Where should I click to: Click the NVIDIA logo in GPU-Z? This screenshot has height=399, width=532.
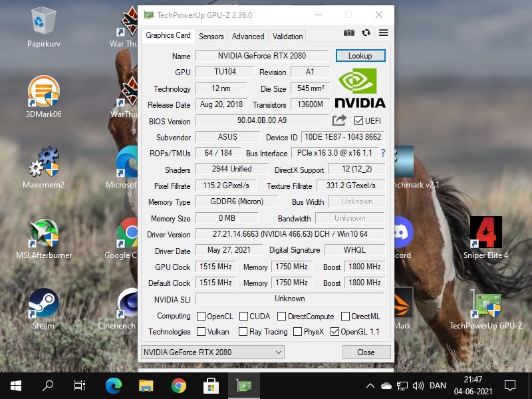(360, 88)
